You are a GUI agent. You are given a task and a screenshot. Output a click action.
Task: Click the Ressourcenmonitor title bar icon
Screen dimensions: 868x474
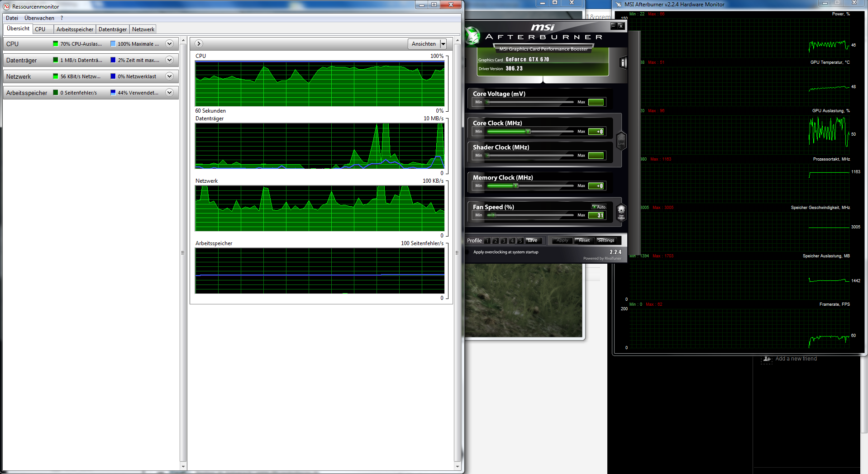[x=6, y=6]
